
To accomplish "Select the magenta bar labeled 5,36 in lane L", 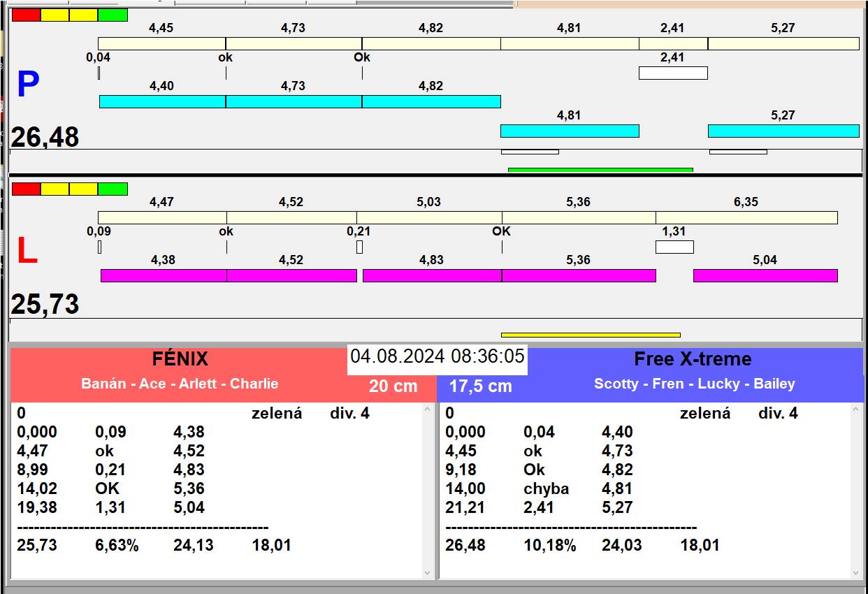I will tap(579, 275).
